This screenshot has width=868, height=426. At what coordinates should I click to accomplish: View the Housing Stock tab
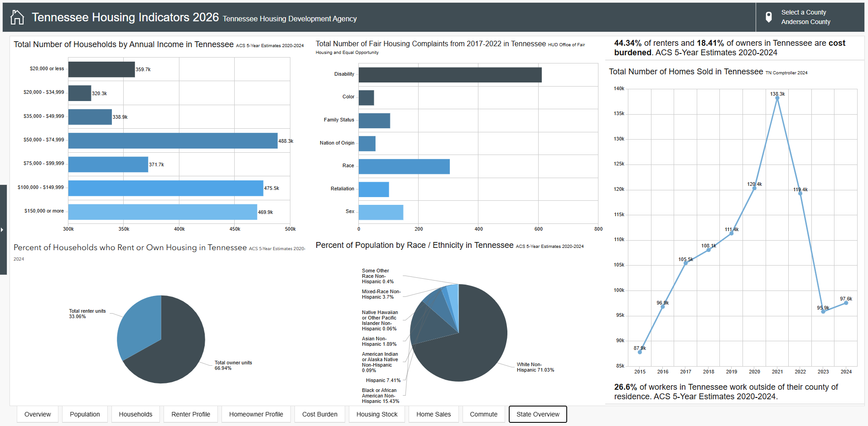(377, 414)
